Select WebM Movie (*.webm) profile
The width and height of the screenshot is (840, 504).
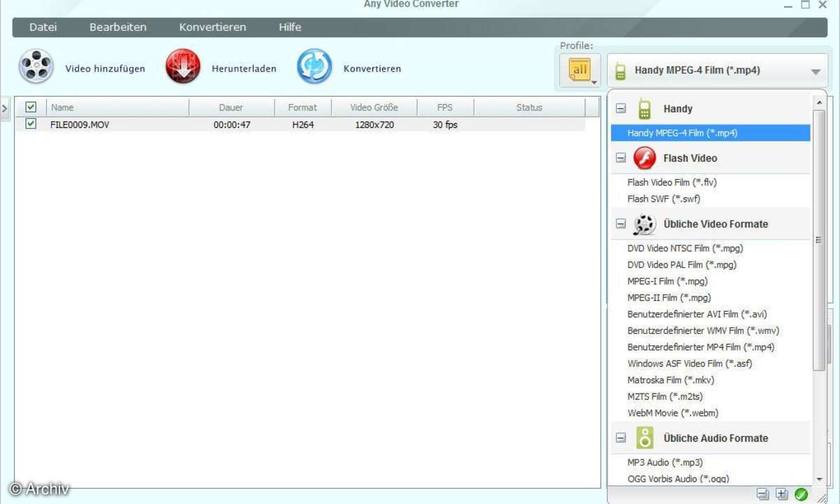click(673, 413)
